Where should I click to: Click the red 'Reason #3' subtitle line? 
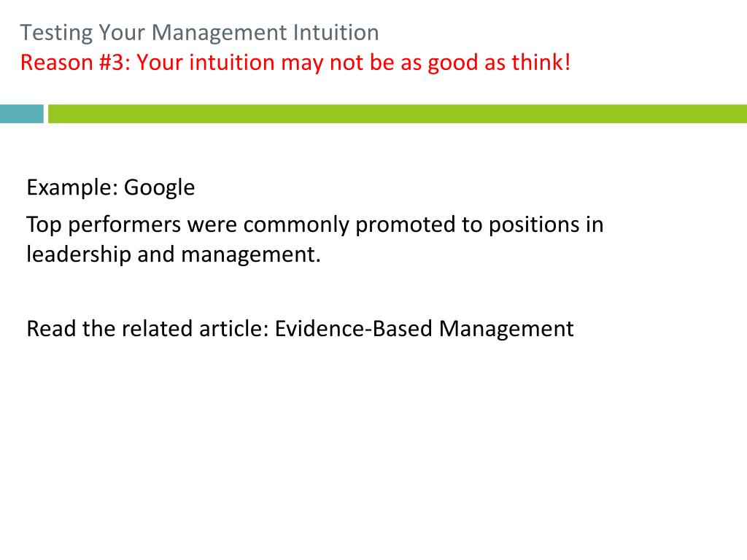coord(295,63)
